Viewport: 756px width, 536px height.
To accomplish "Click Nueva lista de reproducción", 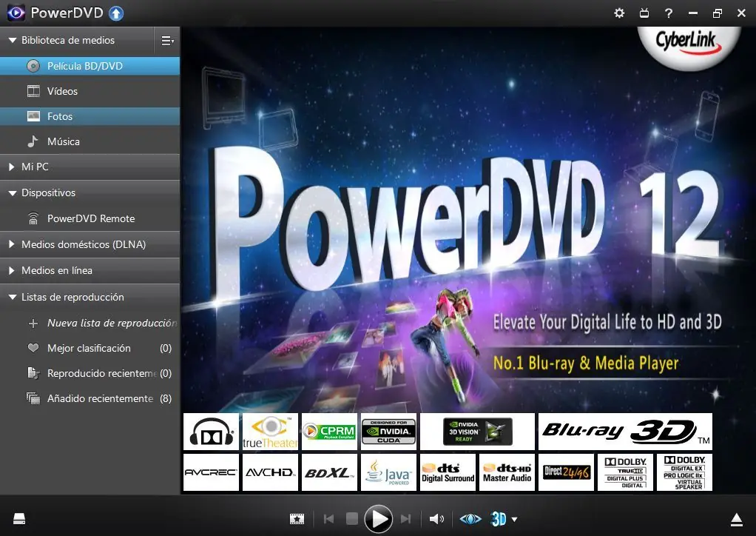I will pyautogui.click(x=111, y=323).
